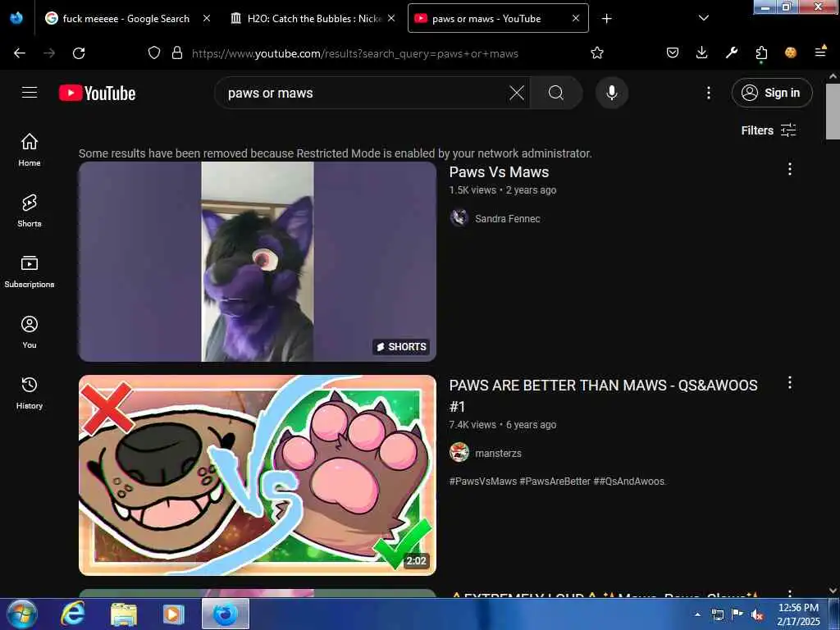Close the H2O Catch the Bubbles tab

tap(391, 18)
